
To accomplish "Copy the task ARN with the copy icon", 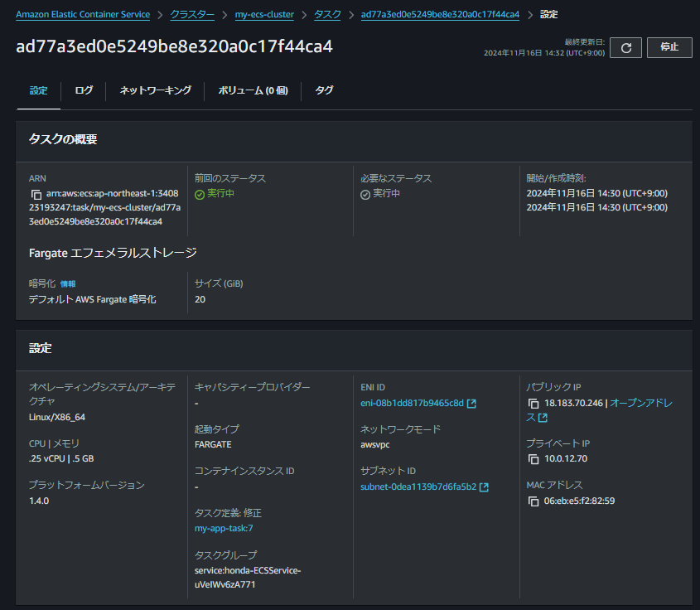I will click(x=36, y=194).
